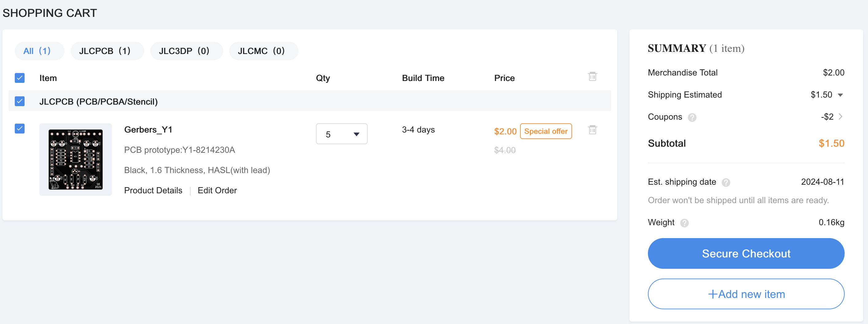The image size is (868, 324).
Task: Remove Gerbers_Y1 item with trash icon
Action: tap(592, 129)
